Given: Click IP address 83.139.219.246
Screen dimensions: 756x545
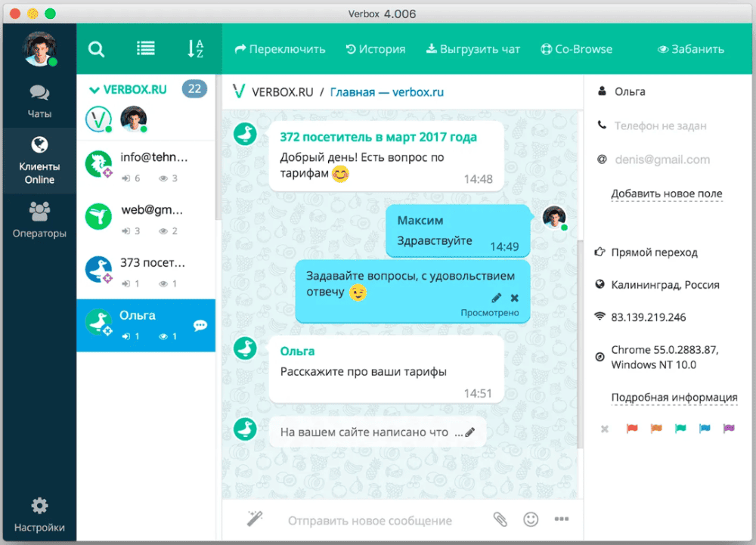Looking at the screenshot, I should [x=649, y=317].
